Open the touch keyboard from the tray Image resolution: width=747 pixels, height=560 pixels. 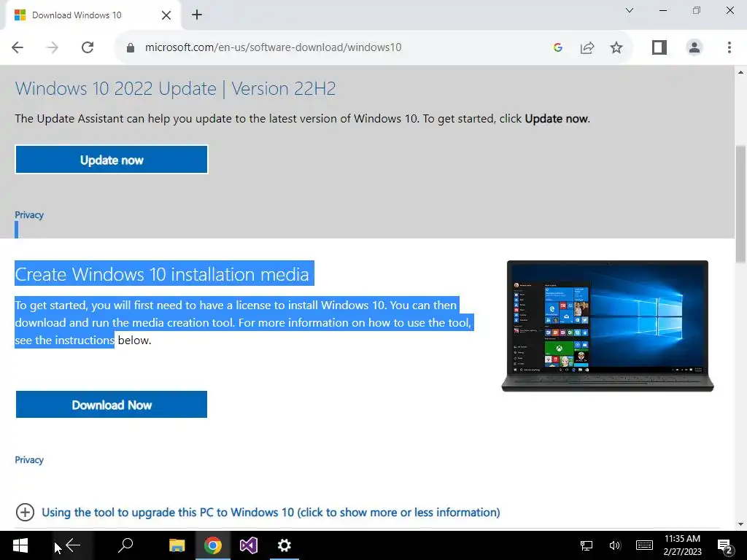644,545
